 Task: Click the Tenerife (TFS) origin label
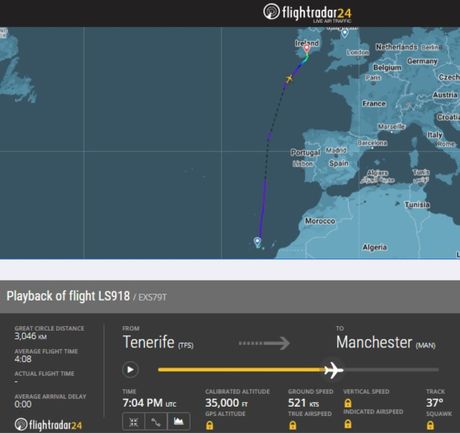click(x=158, y=342)
